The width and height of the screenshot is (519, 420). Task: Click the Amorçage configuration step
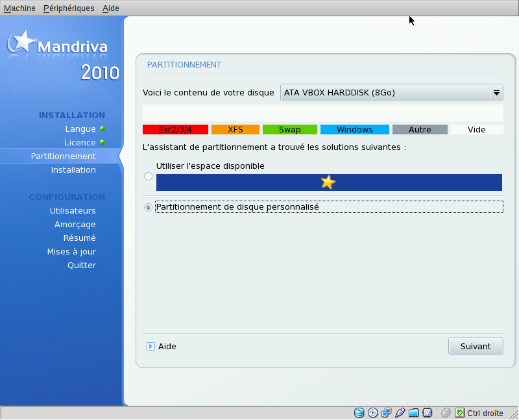[75, 225]
